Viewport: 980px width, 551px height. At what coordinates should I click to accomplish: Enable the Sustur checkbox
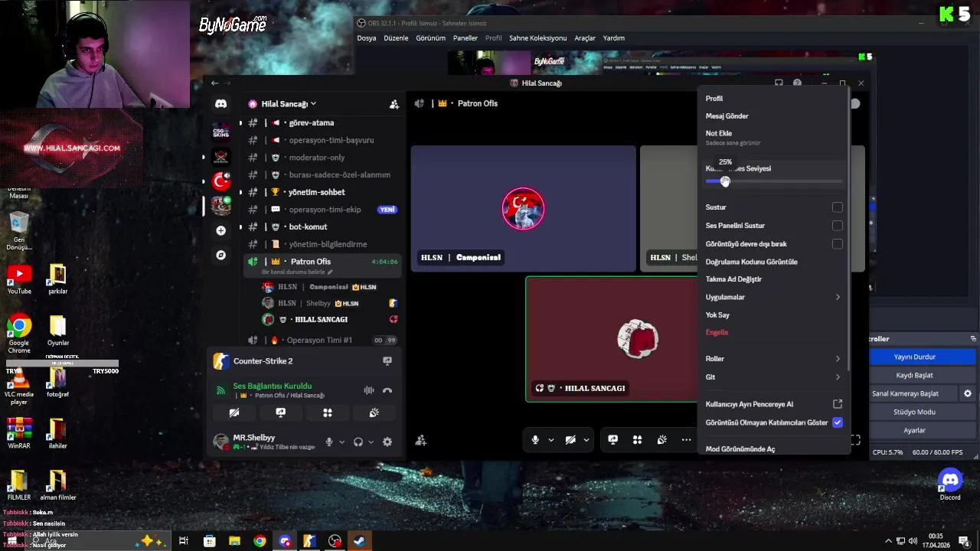[837, 207]
